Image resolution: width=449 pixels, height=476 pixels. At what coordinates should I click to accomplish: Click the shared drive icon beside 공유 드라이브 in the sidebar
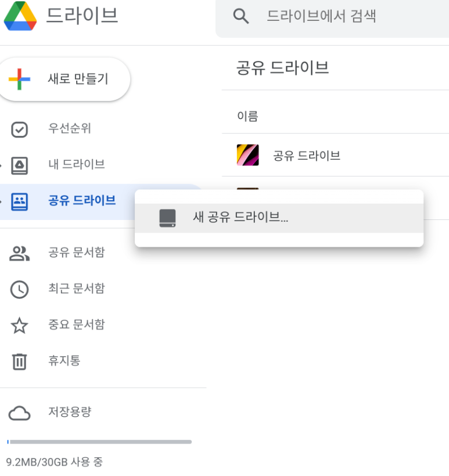(19, 202)
